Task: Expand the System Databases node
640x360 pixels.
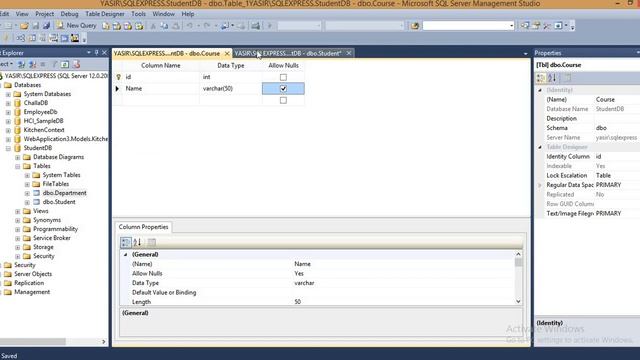Action: click(8, 94)
